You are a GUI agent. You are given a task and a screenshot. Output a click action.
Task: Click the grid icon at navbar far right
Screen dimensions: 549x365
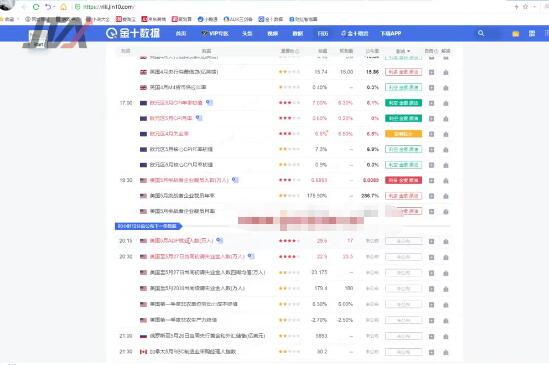point(532,34)
